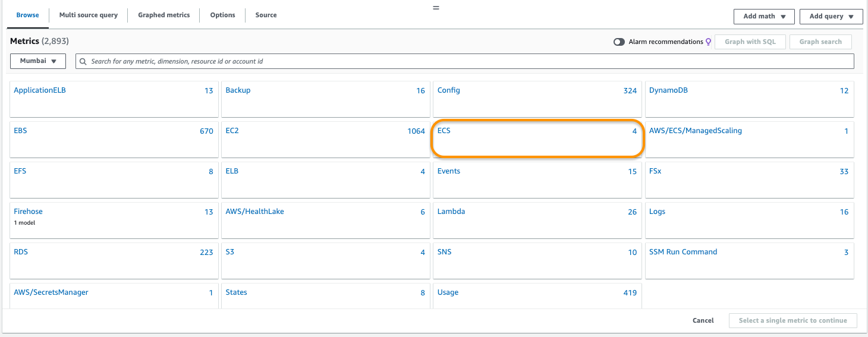Screen dimensions: 868x337
Task: Open the RDS metrics namespace
Action: (x=114, y=261)
